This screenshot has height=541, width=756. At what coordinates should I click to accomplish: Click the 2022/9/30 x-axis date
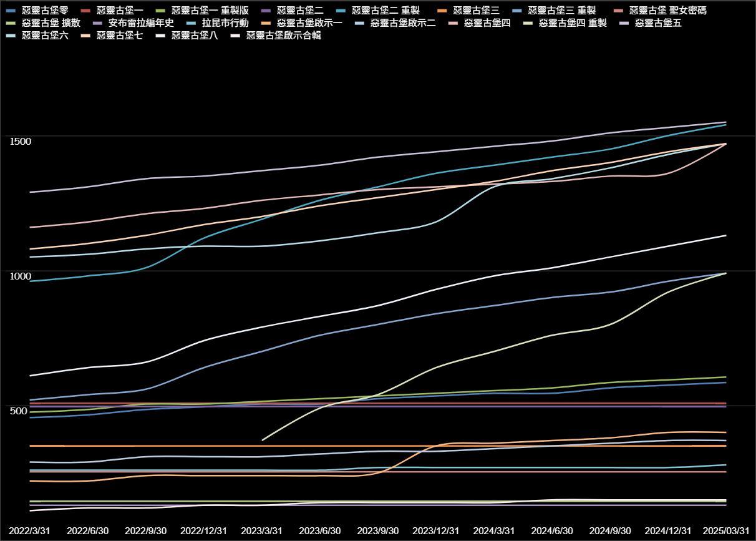pos(146,530)
